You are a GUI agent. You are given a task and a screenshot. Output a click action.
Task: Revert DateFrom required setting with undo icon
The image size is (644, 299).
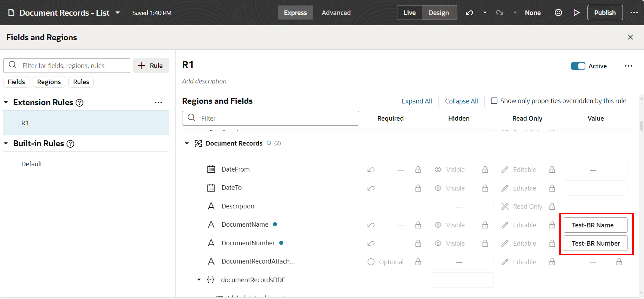(371, 170)
